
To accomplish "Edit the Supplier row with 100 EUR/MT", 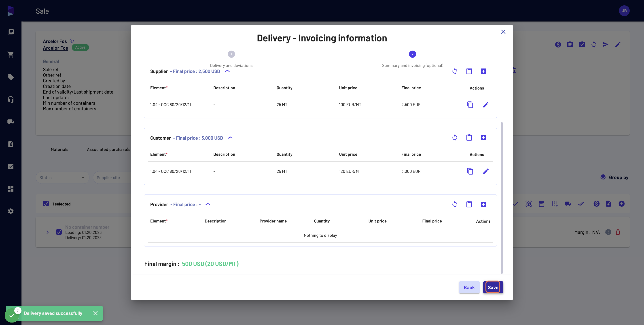I will tap(486, 105).
